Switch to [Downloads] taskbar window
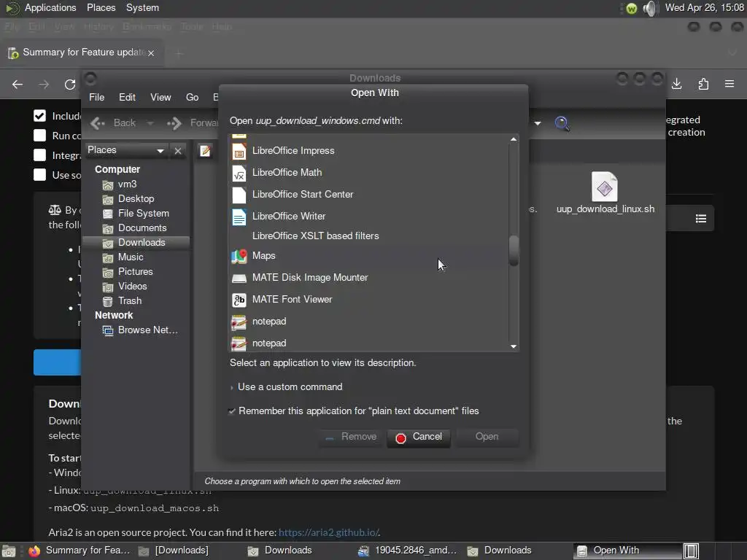 (x=174, y=551)
